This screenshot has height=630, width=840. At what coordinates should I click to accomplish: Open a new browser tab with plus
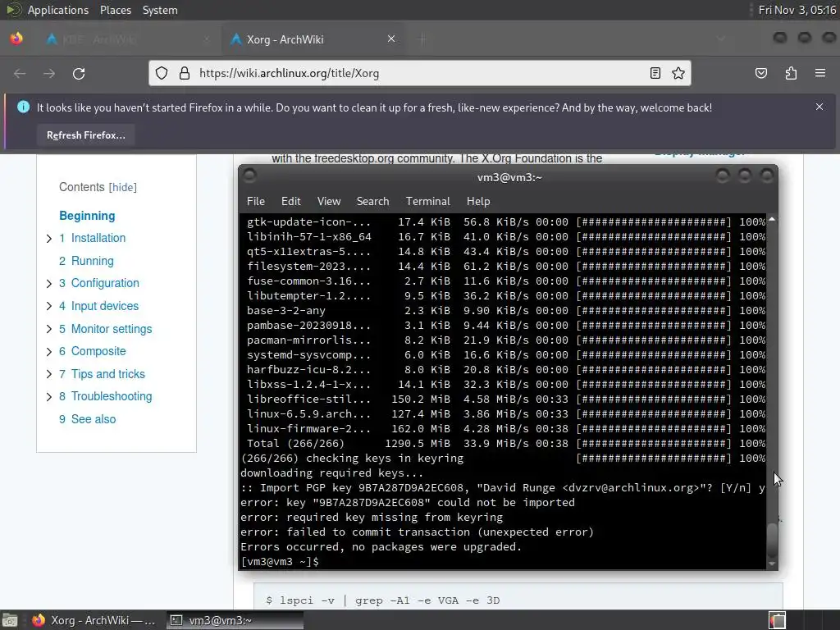pyautogui.click(x=422, y=39)
